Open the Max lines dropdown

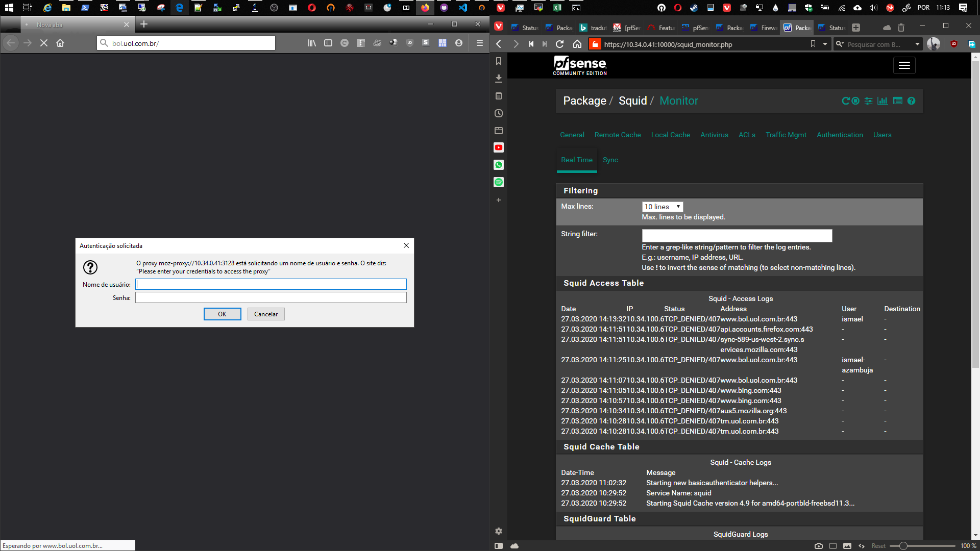tap(662, 206)
